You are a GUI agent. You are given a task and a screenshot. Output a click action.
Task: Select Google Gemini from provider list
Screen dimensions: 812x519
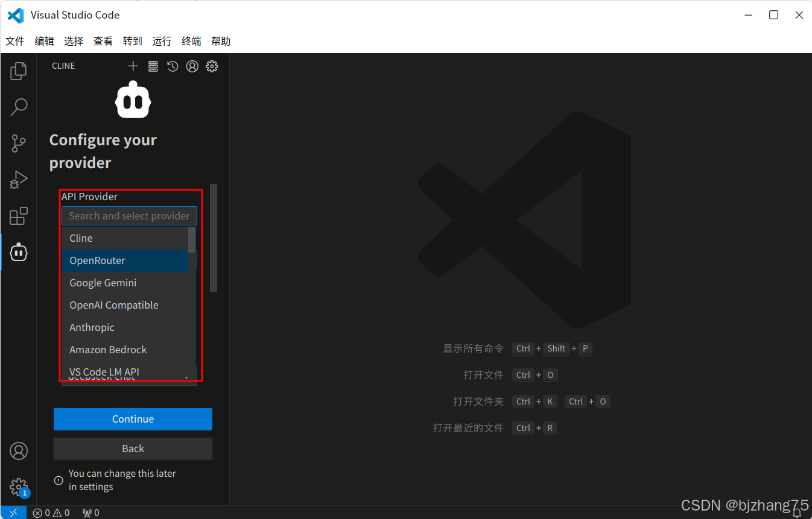pos(125,283)
